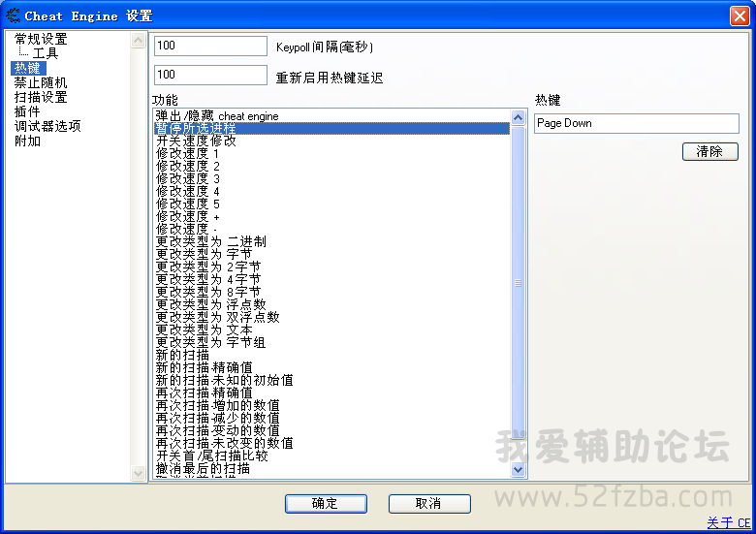Viewport: 756px width, 534px height.
Task: Select 再次扫描-精确值 function
Action: tap(331, 393)
